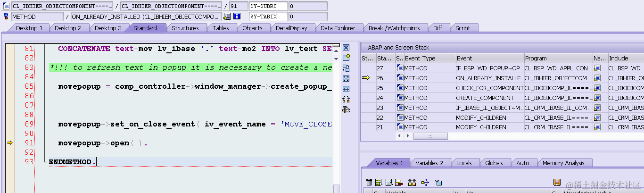Select CHECK_FOR_COMPONENT event in stack
This screenshot has height=193, width=644.
point(489,88)
